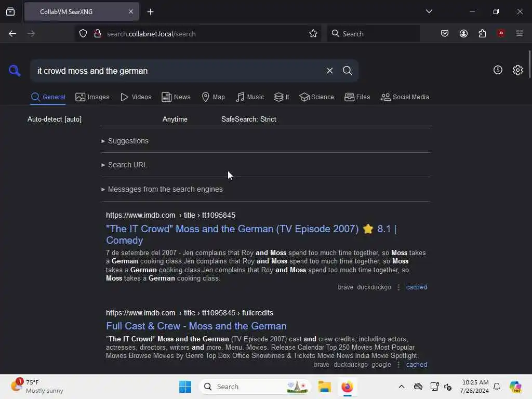Switch to Videos search tab

coord(136,97)
